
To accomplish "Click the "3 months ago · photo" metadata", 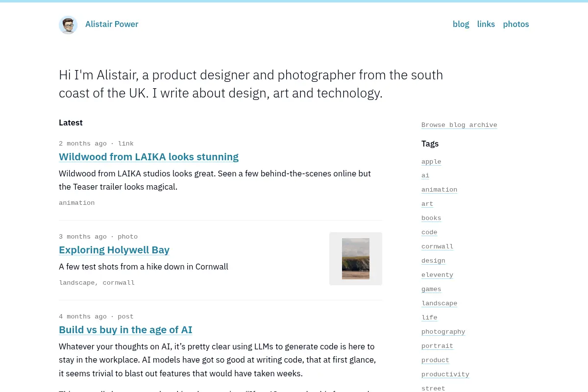I will tap(98, 237).
